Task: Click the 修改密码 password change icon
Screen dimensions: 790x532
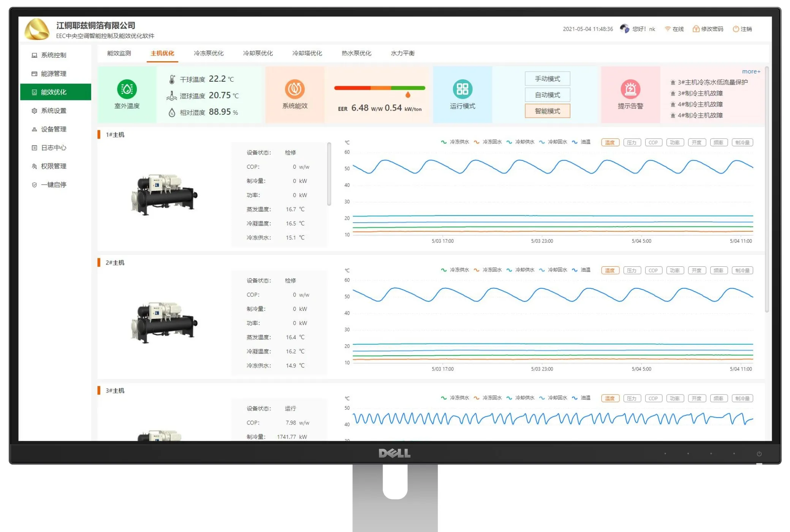Action: 696,28
